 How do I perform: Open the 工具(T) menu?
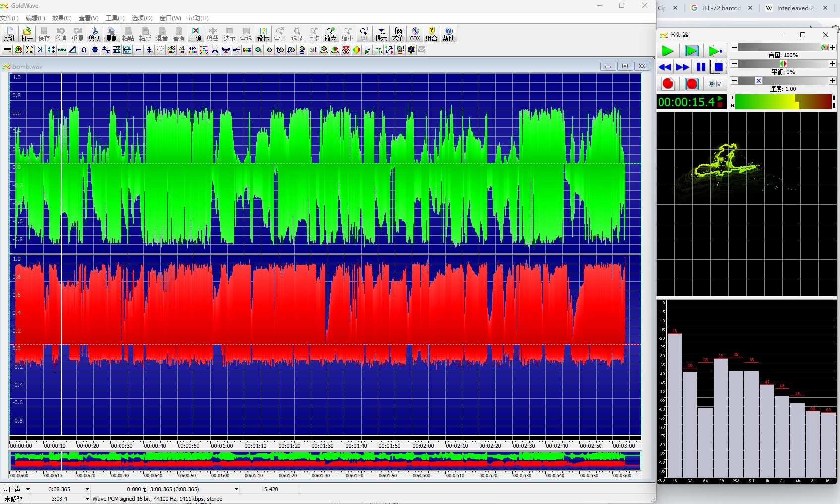pyautogui.click(x=115, y=18)
